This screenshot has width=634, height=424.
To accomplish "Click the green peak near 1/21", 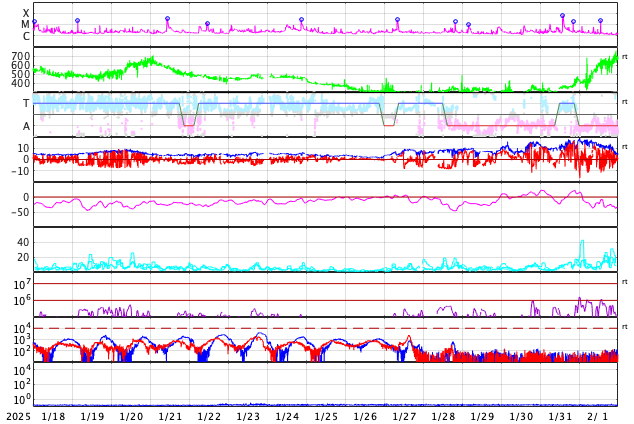I will [x=151, y=58].
